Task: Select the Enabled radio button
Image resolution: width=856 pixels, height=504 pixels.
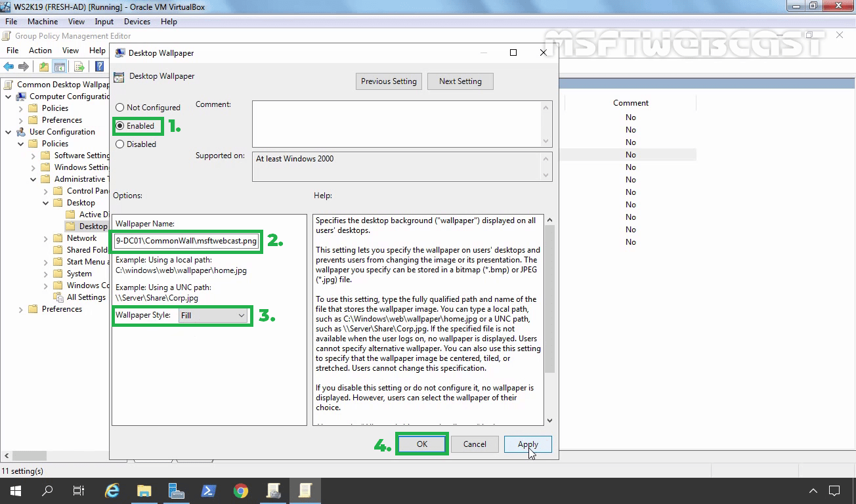Action: 119,125
